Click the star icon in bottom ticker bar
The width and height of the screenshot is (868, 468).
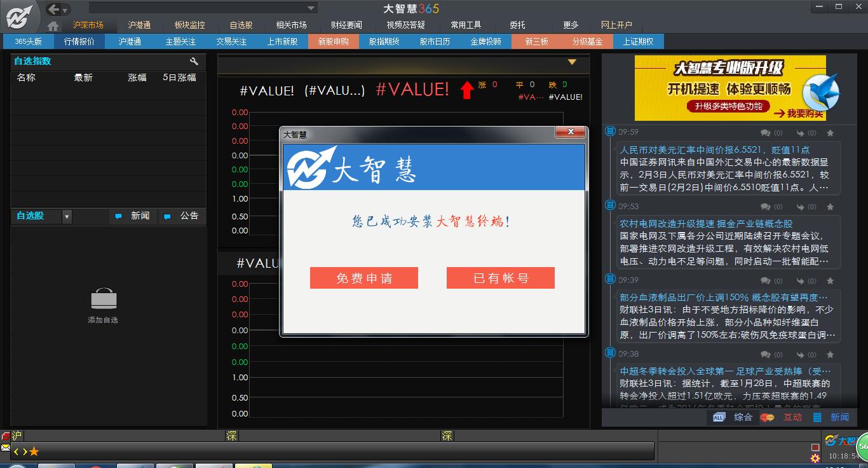tap(34, 451)
